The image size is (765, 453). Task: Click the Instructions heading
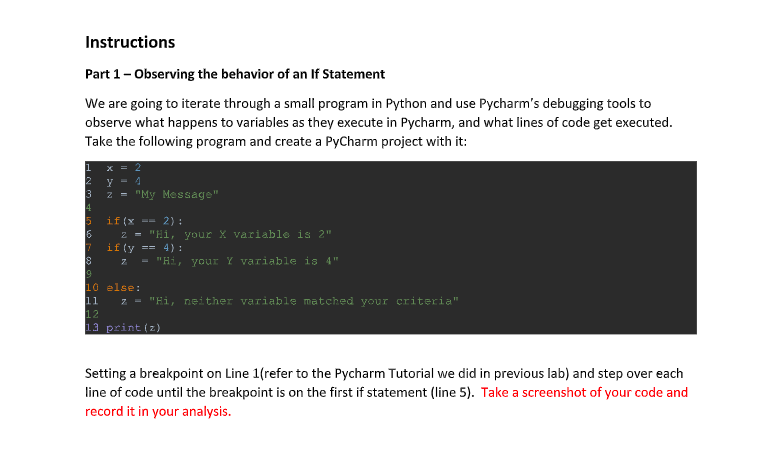tap(130, 42)
